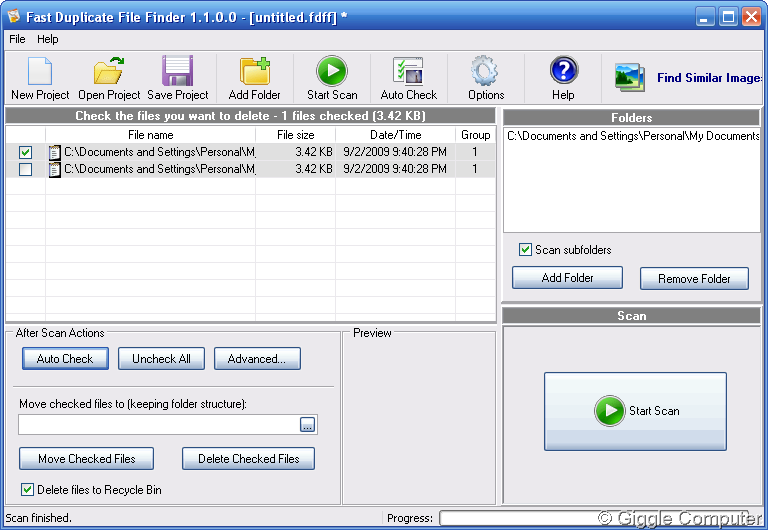The image size is (768, 530).
Task: Click the browse ellipsis button for move destination
Action: tap(307, 425)
